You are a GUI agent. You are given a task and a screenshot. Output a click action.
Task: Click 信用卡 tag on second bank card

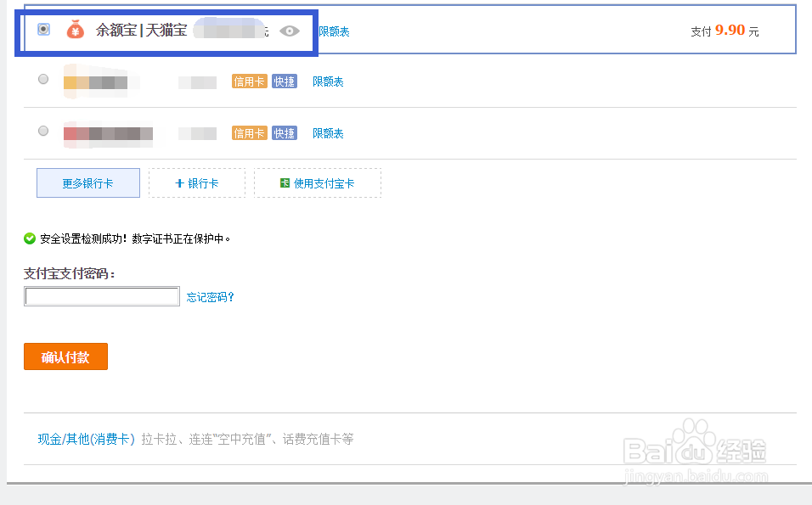click(x=249, y=133)
